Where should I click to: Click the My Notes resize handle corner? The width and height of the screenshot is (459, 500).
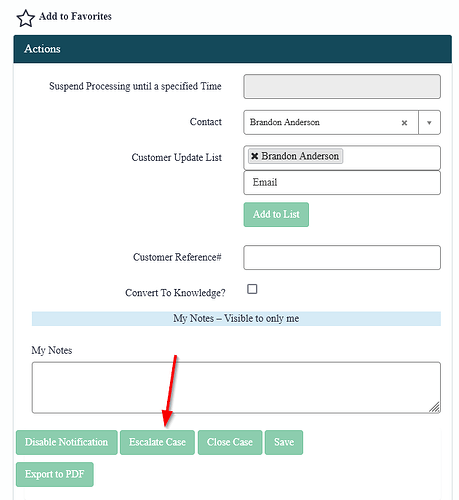click(x=434, y=407)
